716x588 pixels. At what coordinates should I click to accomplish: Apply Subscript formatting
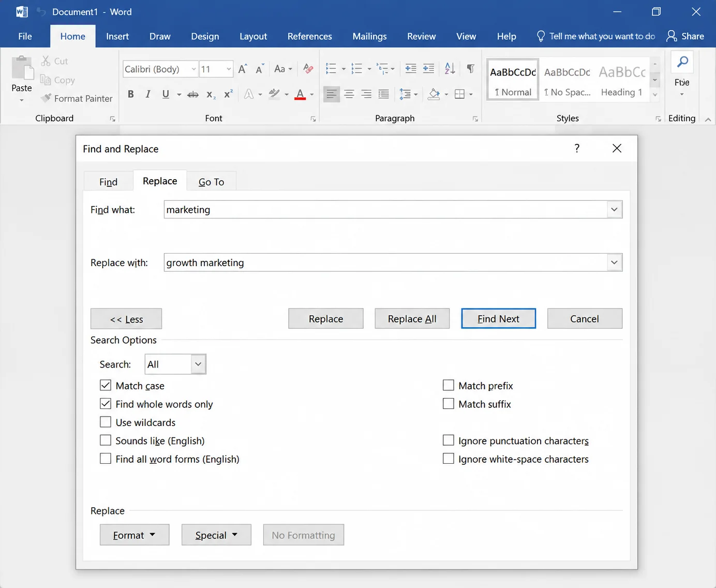point(211,94)
